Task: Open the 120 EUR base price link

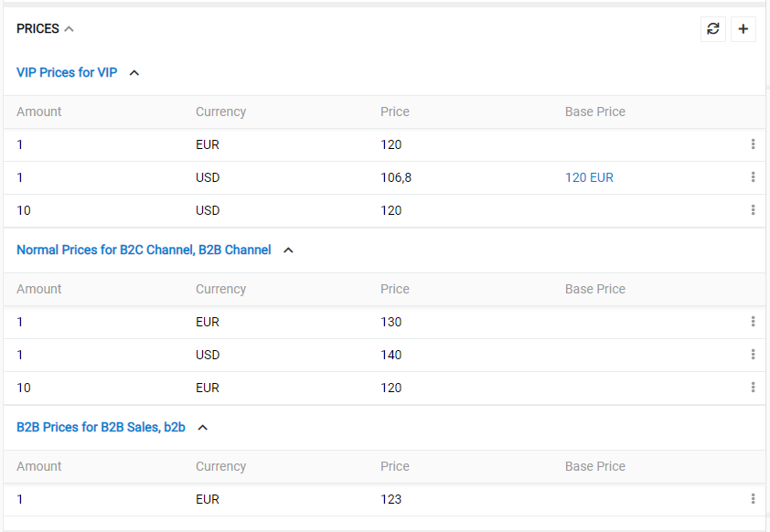Action: coord(589,177)
